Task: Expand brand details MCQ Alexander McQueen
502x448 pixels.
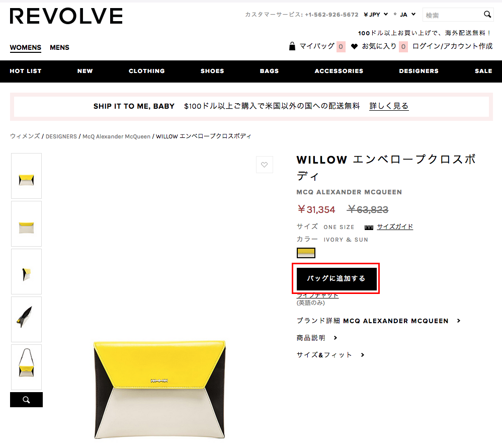Action: [x=378, y=321]
